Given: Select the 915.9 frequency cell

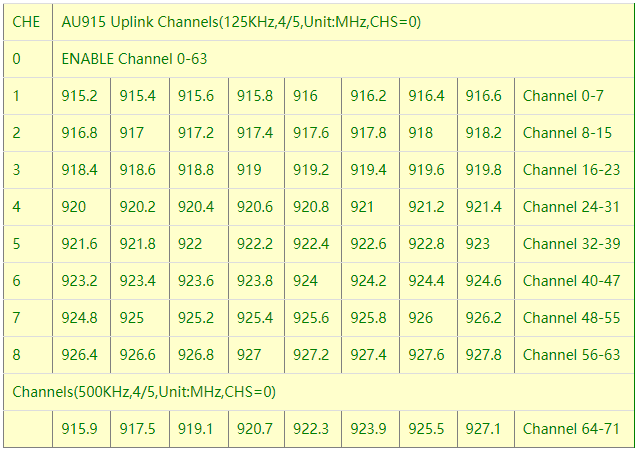Looking at the screenshot, I should click(81, 429).
